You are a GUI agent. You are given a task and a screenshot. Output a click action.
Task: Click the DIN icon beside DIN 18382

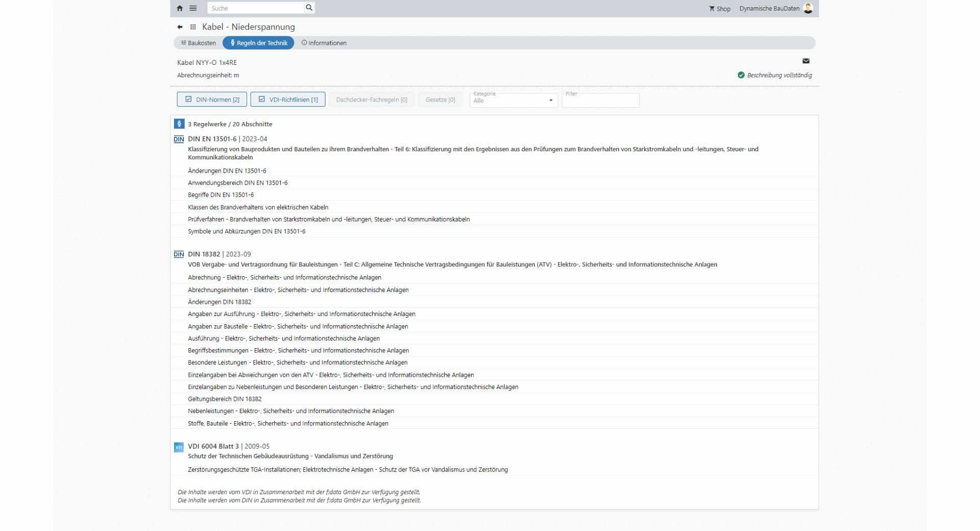pyautogui.click(x=179, y=254)
